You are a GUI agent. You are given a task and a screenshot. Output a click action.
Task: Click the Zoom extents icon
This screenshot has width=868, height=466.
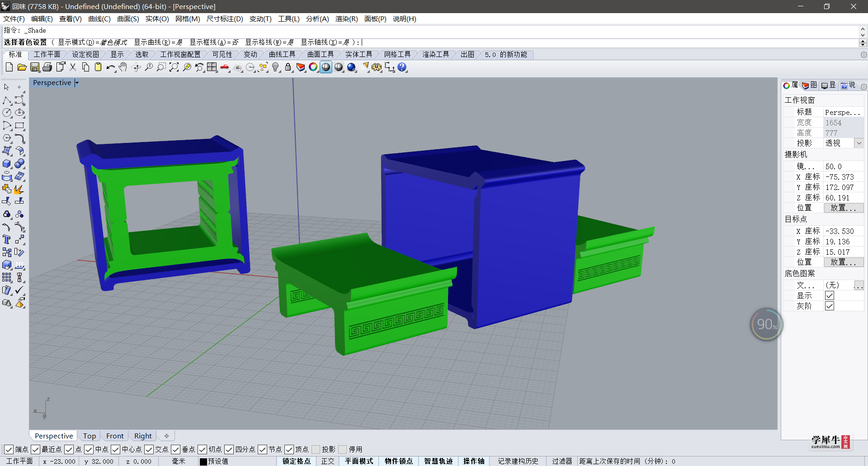(174, 67)
